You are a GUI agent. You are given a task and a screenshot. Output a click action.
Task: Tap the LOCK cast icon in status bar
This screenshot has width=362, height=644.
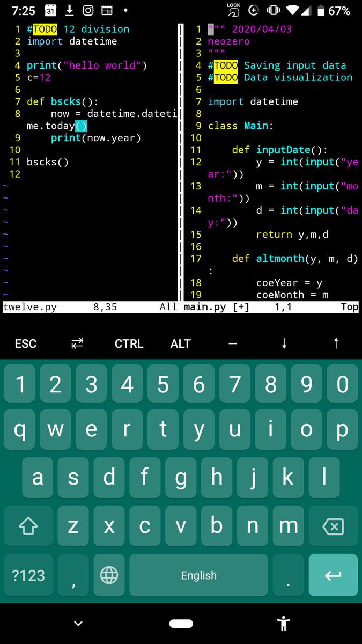(x=233, y=10)
